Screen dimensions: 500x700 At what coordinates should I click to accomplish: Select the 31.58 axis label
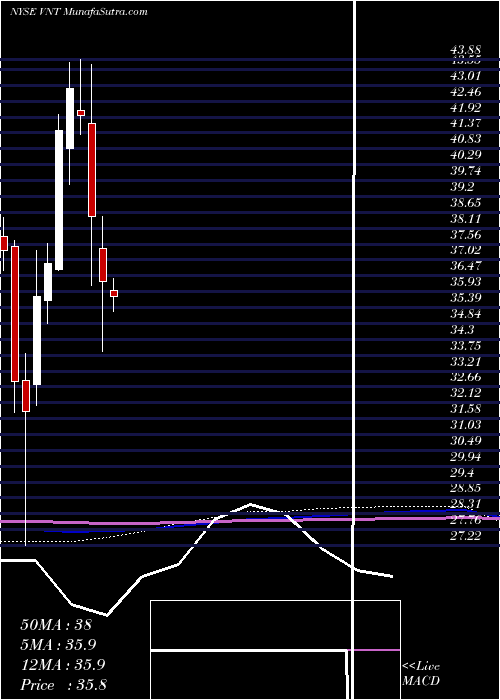[x=466, y=408]
